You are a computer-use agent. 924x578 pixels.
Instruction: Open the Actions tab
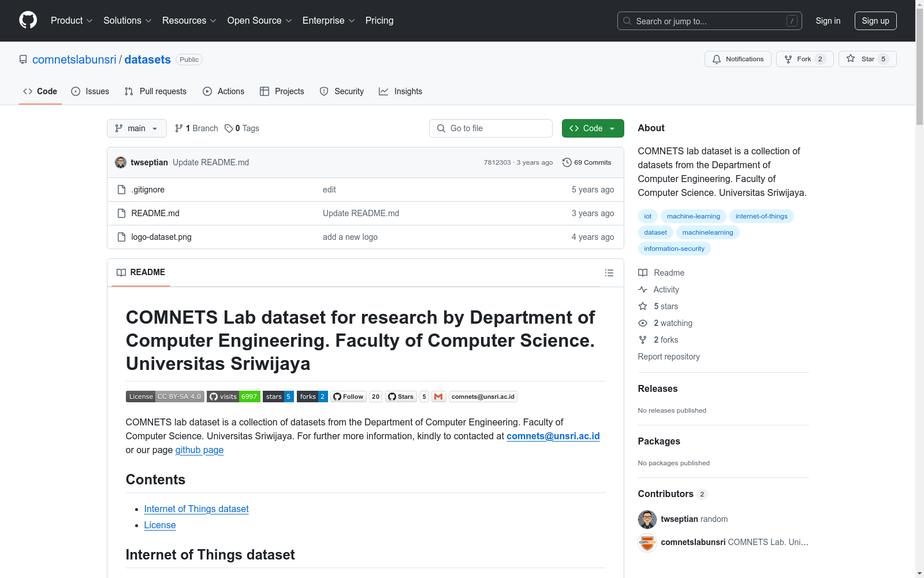[x=223, y=91]
